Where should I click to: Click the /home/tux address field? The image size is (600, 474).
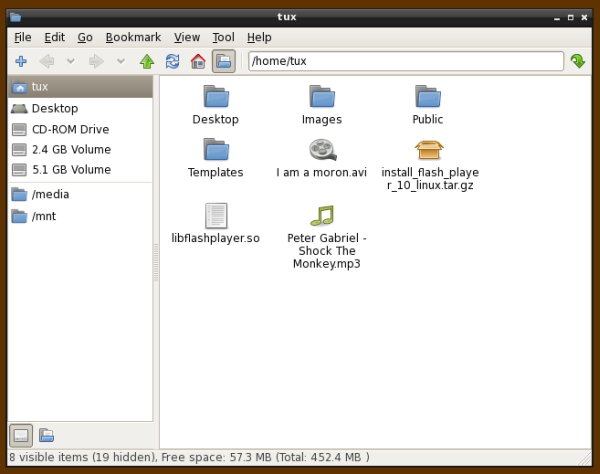(x=405, y=62)
